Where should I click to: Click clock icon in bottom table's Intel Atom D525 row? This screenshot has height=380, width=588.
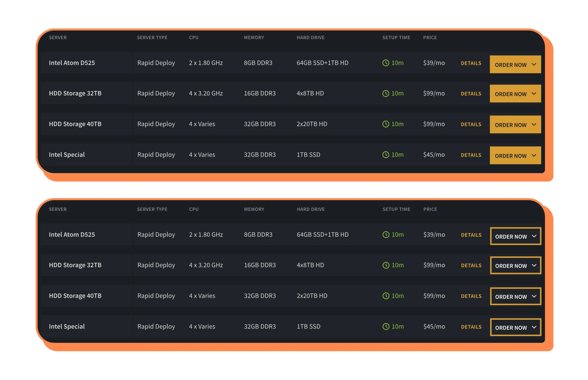click(x=386, y=234)
